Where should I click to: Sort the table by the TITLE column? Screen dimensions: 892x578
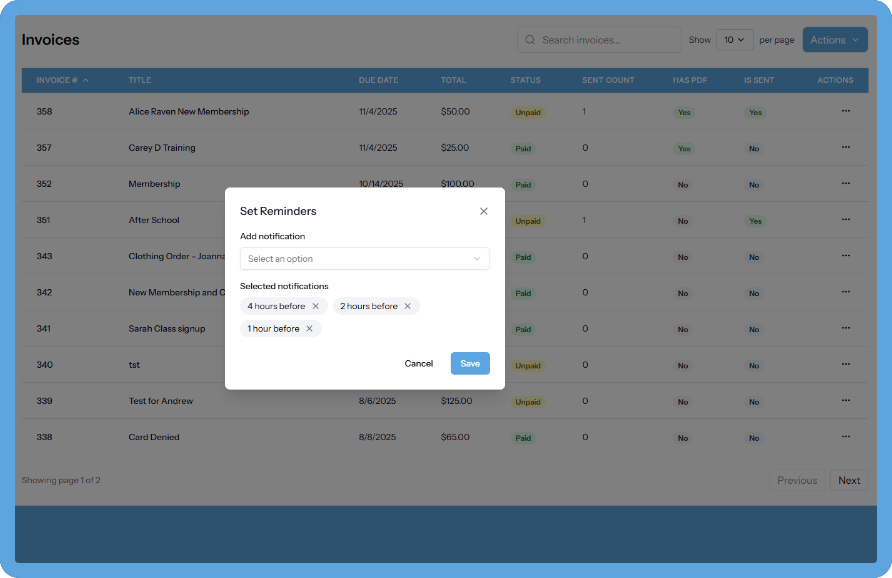point(139,80)
